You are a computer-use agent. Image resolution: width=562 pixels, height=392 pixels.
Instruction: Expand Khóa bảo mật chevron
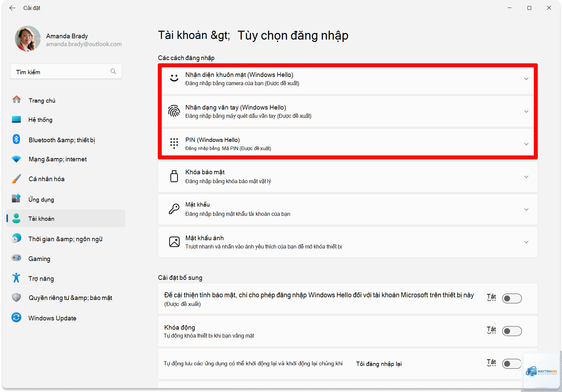tap(526, 177)
